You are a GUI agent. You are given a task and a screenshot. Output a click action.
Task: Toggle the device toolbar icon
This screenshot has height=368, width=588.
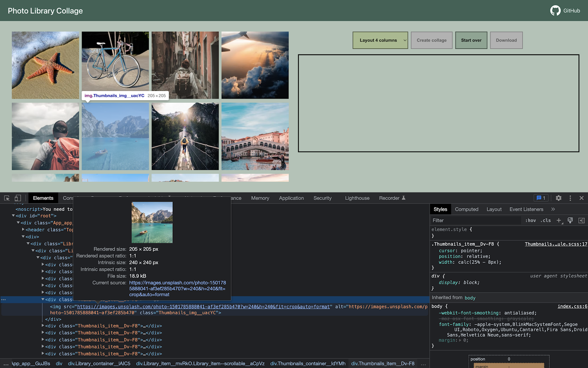[x=18, y=198]
